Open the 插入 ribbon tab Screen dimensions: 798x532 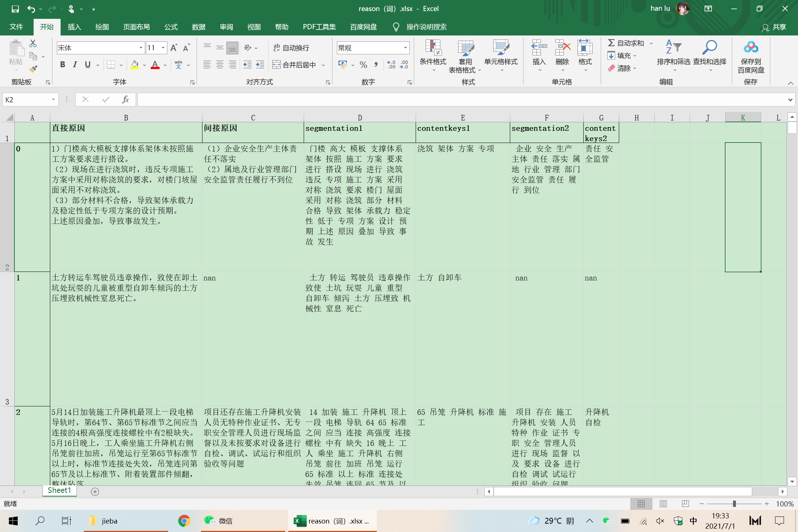coord(74,27)
